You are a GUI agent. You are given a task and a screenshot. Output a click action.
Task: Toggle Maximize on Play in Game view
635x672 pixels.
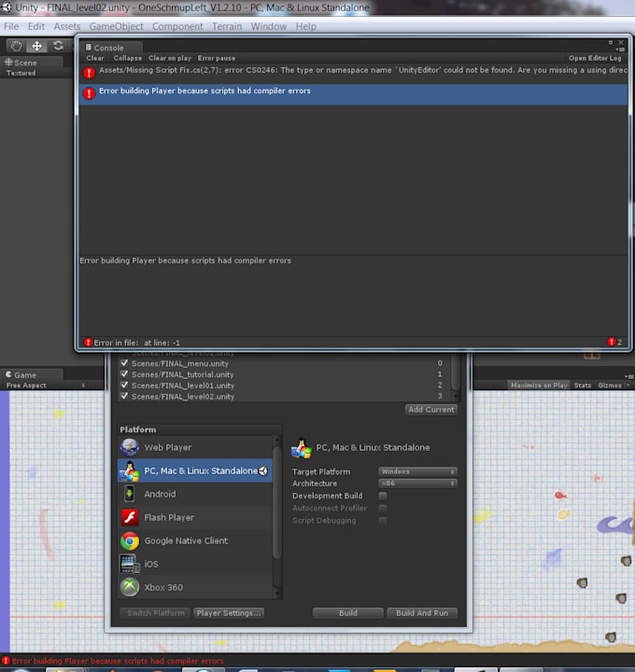point(539,385)
